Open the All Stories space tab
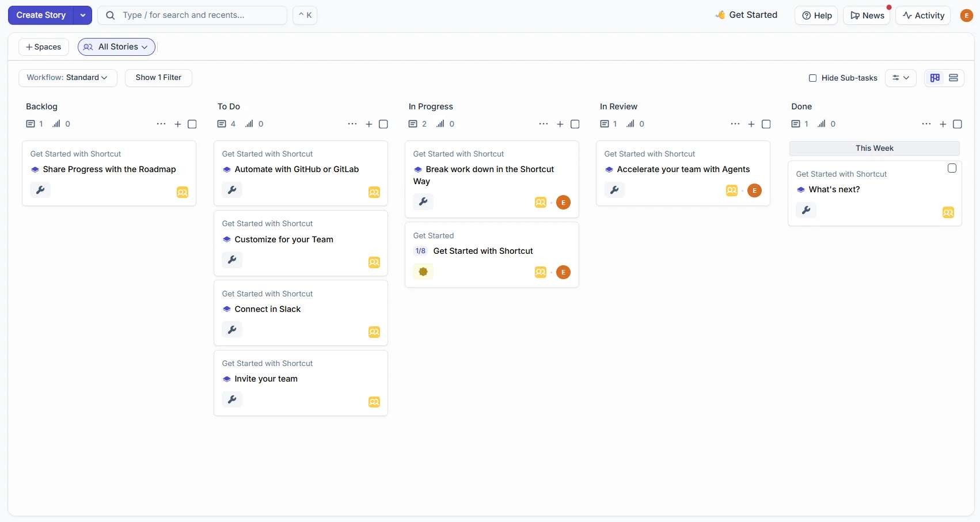The image size is (980, 522). 116,47
